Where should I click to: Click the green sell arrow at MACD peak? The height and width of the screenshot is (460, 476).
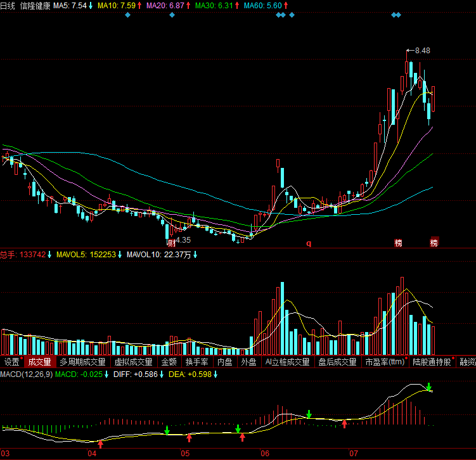tap(429, 387)
